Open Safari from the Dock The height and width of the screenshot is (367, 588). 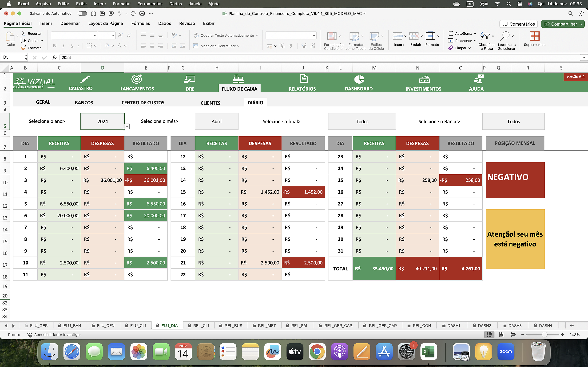tap(72, 352)
